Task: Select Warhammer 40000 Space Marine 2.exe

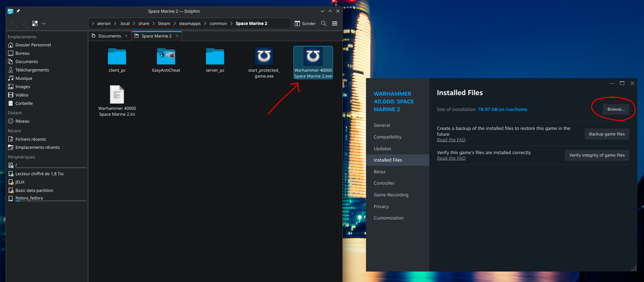Action: coord(313,63)
